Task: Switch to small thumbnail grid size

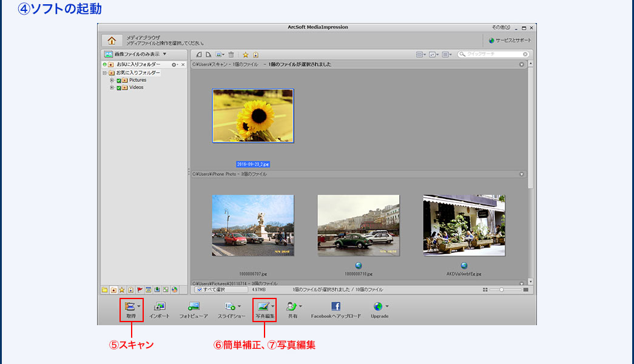Action: tap(485, 289)
